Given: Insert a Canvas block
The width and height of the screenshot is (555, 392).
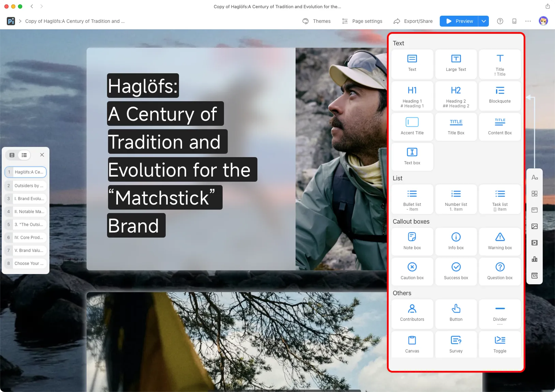Looking at the screenshot, I should coord(412,345).
